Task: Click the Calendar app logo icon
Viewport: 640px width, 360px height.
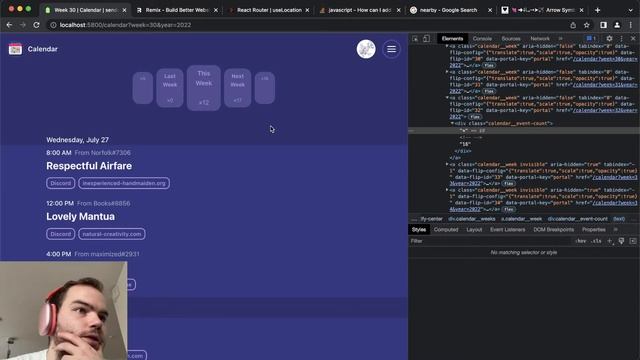Action: pos(15,49)
